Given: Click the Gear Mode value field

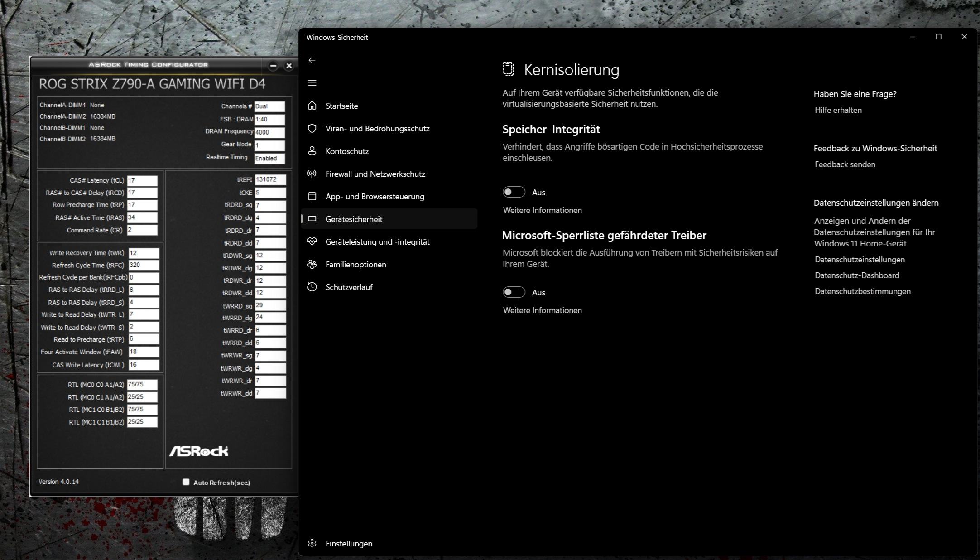Looking at the screenshot, I should click(x=269, y=145).
